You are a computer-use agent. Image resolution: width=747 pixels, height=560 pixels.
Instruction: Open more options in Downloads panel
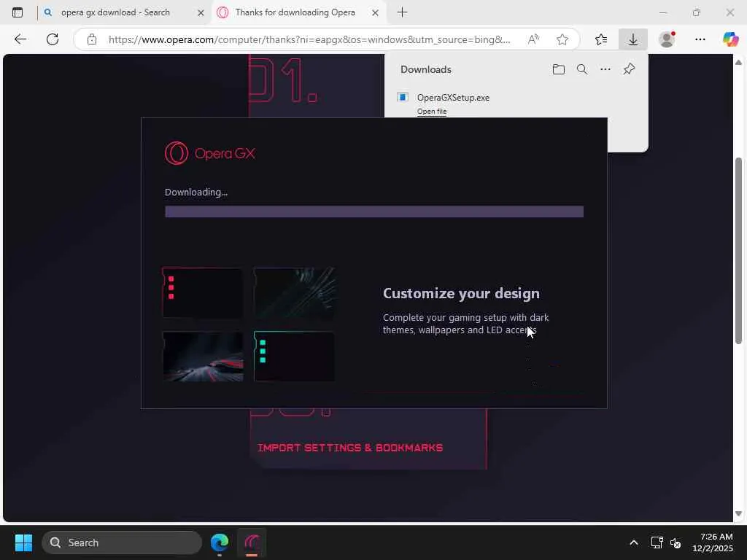(605, 69)
